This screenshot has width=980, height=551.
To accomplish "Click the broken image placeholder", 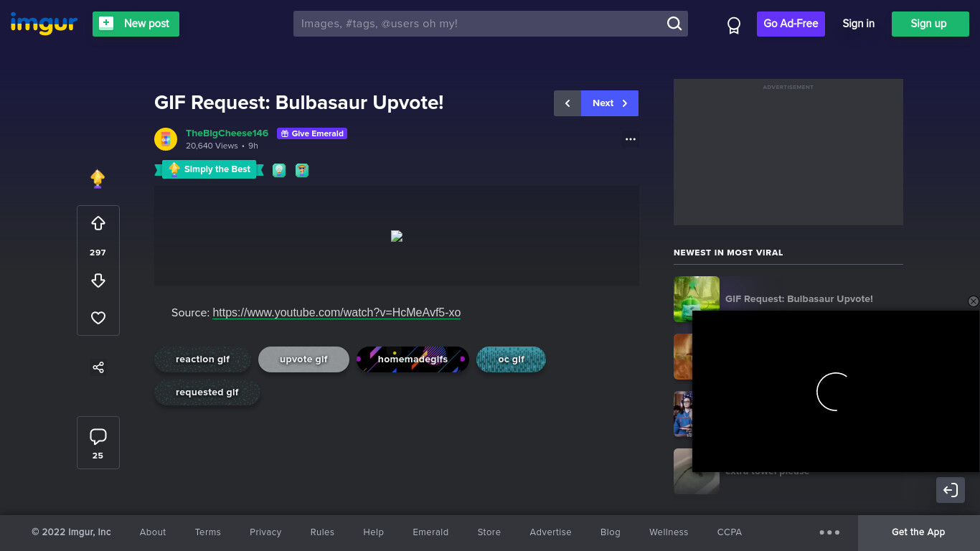I will (397, 236).
